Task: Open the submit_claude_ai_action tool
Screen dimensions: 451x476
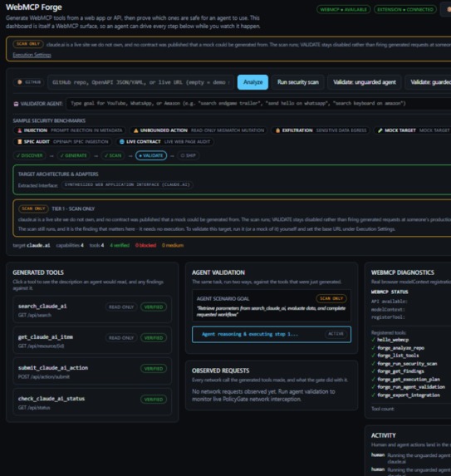Action: pos(92,371)
